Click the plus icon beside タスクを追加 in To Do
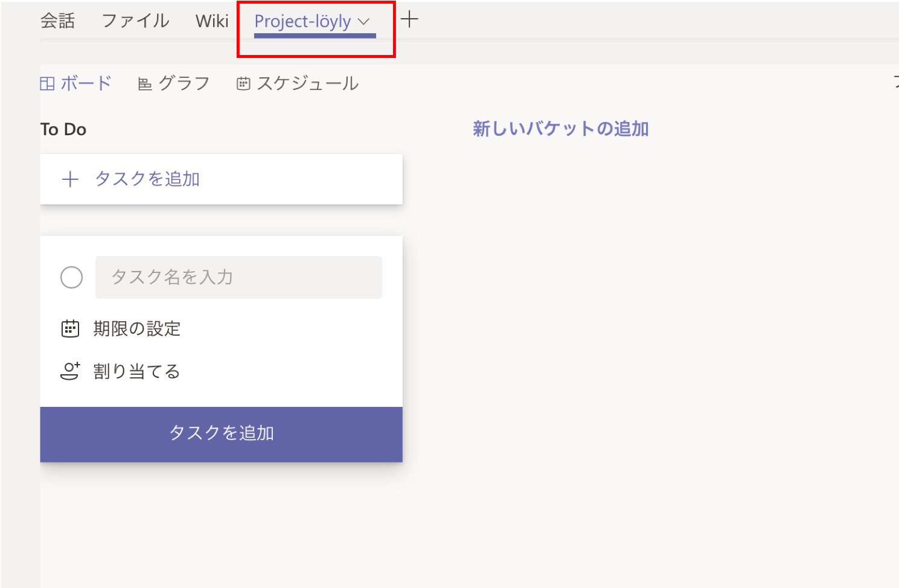 tap(71, 179)
